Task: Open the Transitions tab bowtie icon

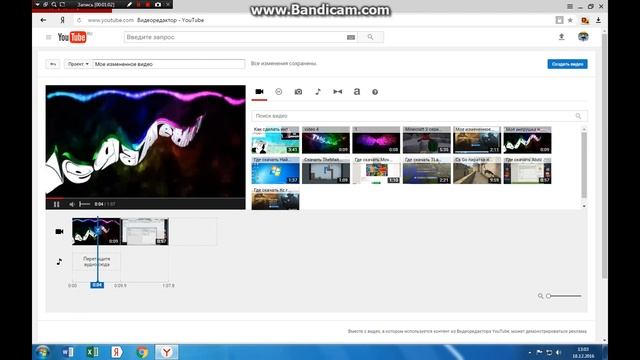Action: click(x=338, y=92)
